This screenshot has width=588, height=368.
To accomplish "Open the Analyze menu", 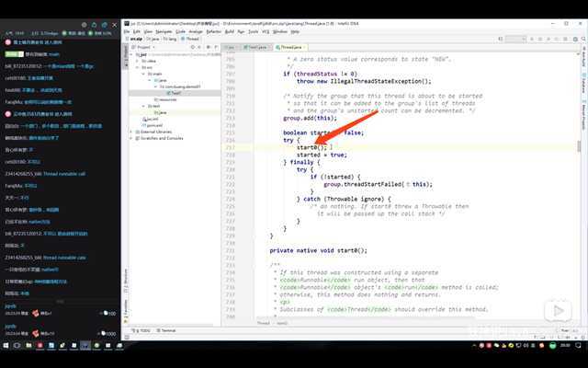I will point(196,32).
